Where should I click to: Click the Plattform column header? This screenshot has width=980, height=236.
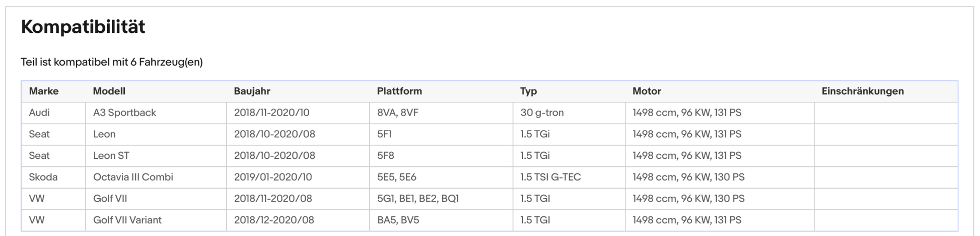tap(399, 91)
